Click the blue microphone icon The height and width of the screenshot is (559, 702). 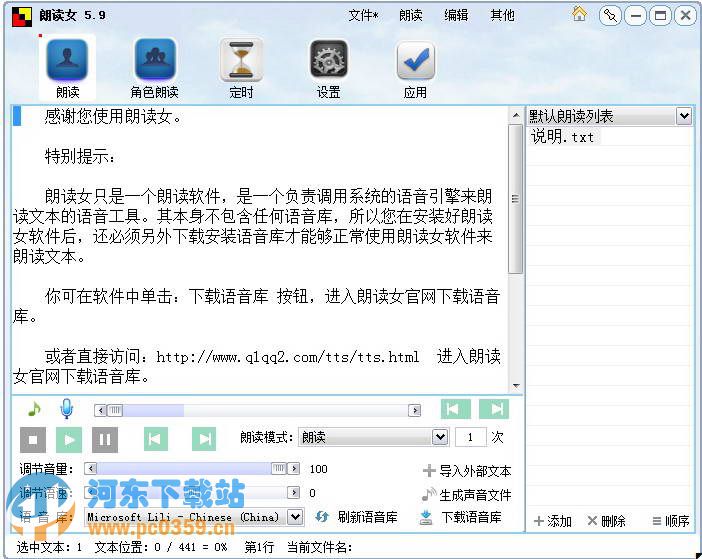point(67,409)
